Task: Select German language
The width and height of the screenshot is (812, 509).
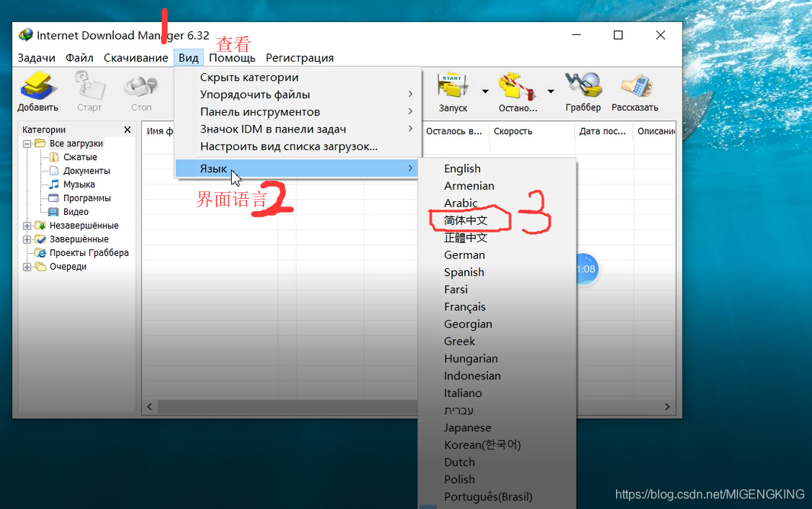Action: [464, 255]
